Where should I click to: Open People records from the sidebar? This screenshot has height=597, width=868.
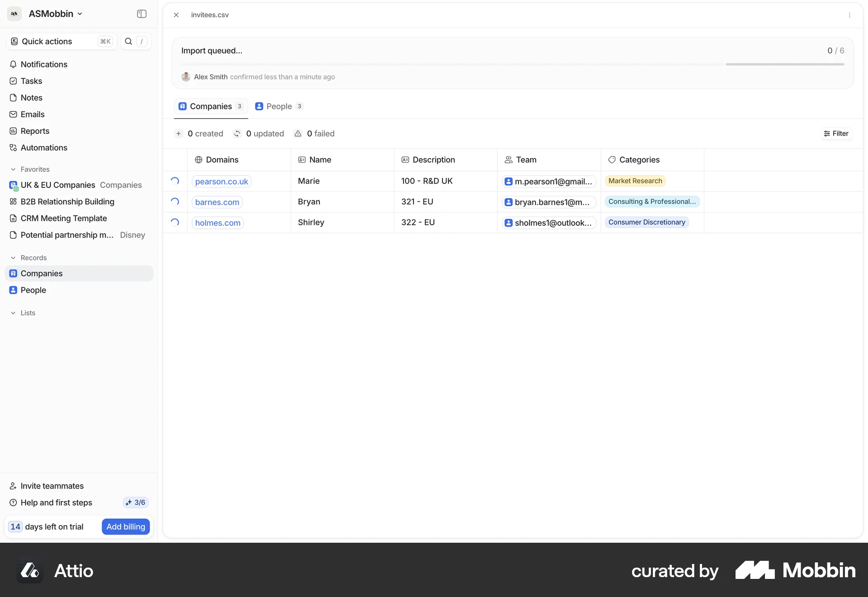point(33,290)
